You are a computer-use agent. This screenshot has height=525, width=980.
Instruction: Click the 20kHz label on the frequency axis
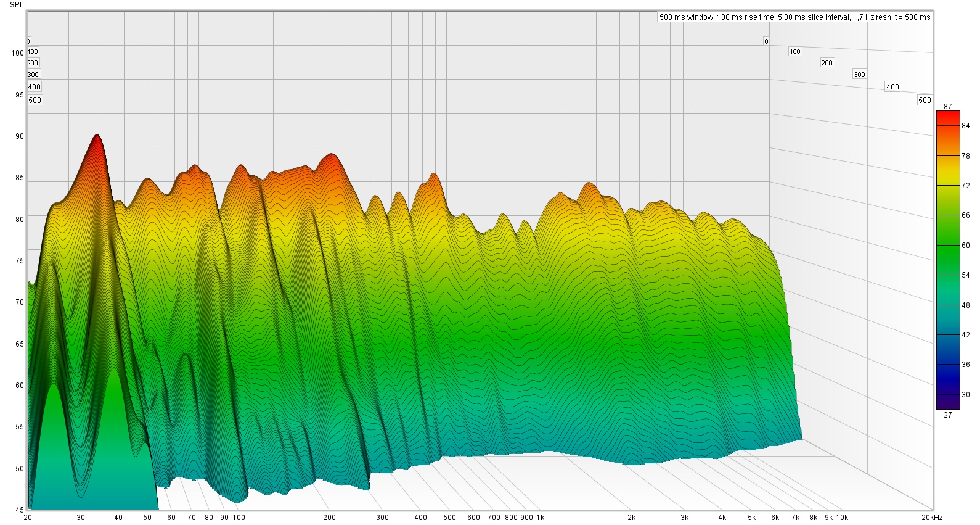point(932,518)
